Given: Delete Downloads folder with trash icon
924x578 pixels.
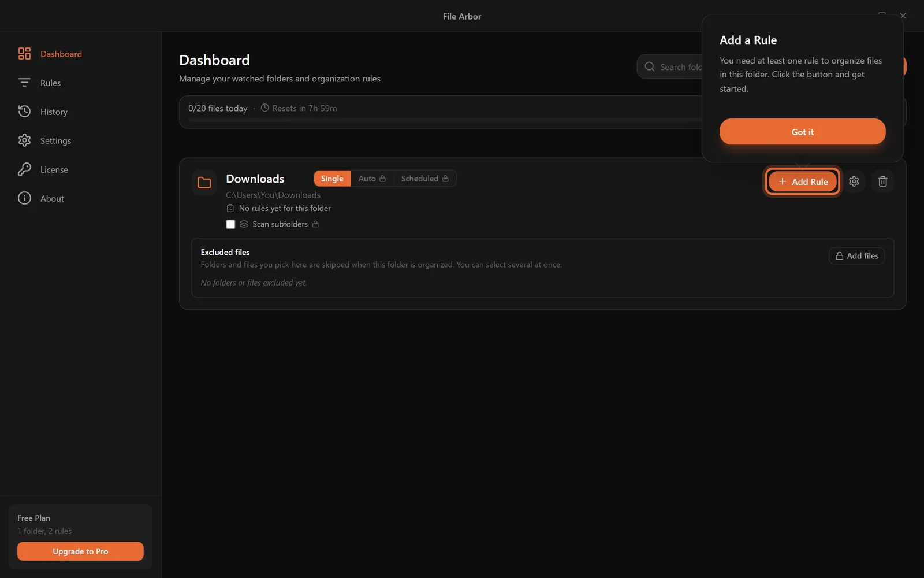Looking at the screenshot, I should 883,181.
